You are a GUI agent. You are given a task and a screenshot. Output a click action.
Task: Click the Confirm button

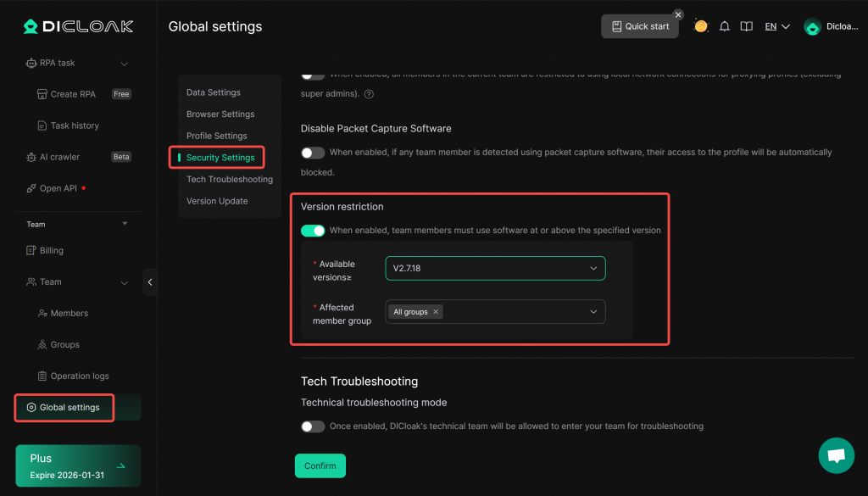(x=320, y=465)
